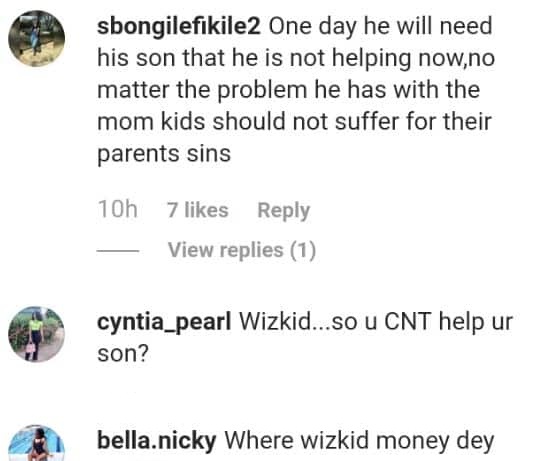
Task: Open cyntia_pearl's profile avatar
Action: point(36,334)
